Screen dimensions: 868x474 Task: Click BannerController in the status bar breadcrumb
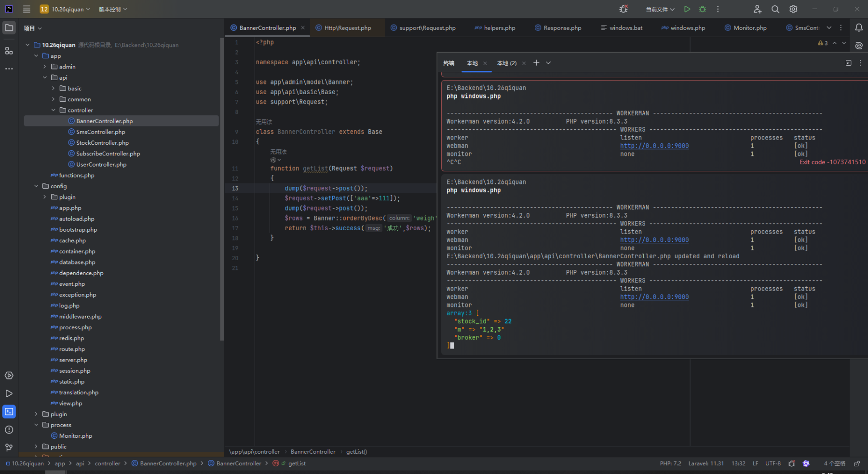pyautogui.click(x=239, y=463)
